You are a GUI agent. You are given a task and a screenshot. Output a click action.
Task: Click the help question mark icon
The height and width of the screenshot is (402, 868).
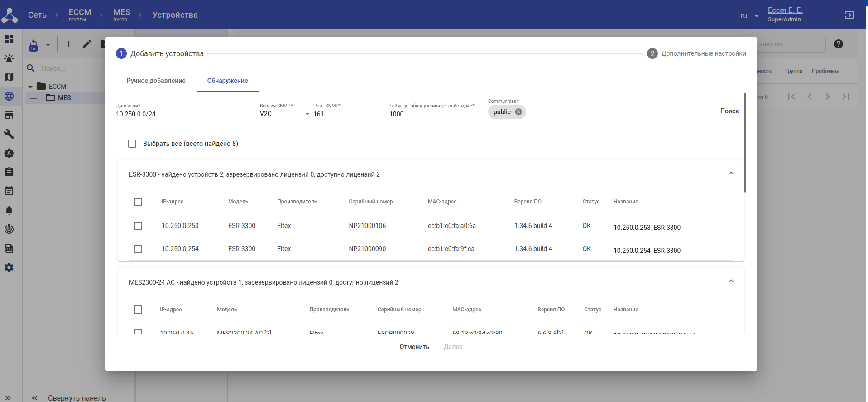tap(839, 44)
